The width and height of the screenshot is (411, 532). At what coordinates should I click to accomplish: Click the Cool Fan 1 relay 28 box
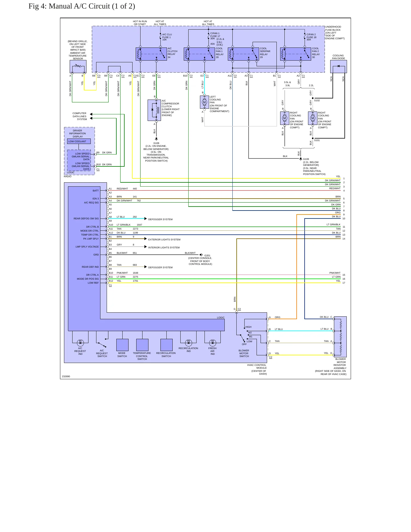click(199, 54)
